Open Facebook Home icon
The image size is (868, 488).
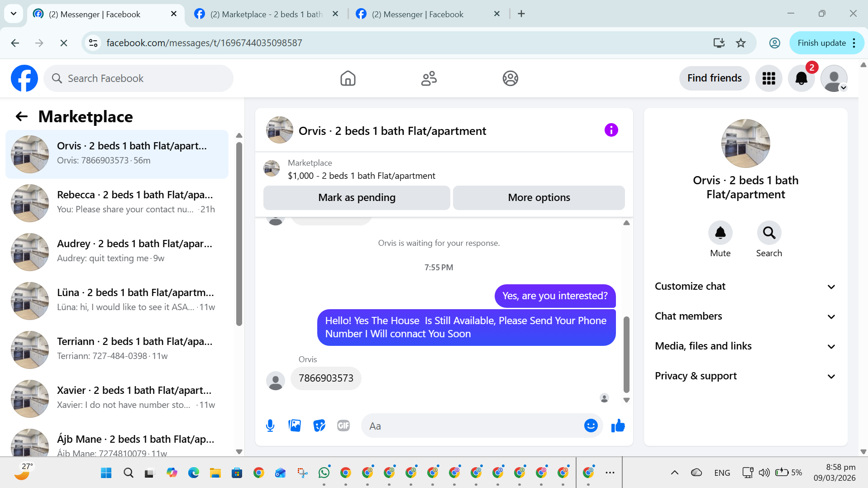coord(348,78)
